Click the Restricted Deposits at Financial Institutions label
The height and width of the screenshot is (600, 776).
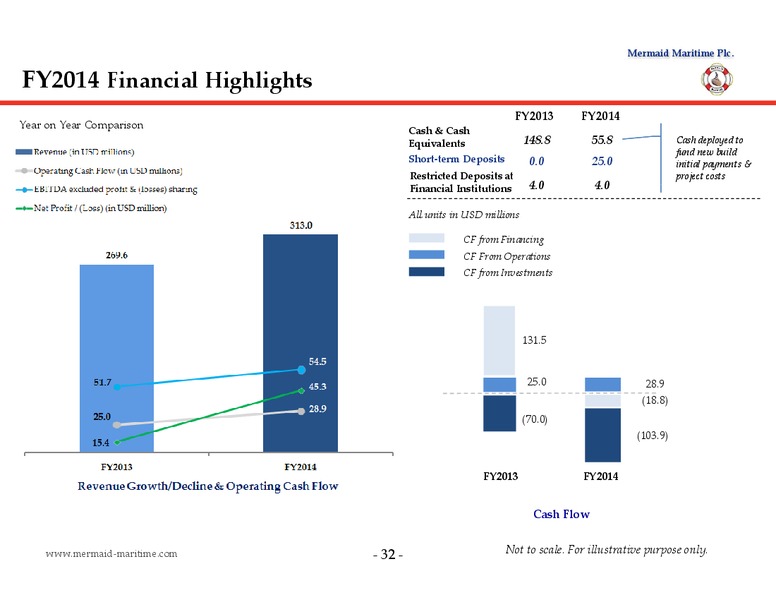(x=461, y=182)
